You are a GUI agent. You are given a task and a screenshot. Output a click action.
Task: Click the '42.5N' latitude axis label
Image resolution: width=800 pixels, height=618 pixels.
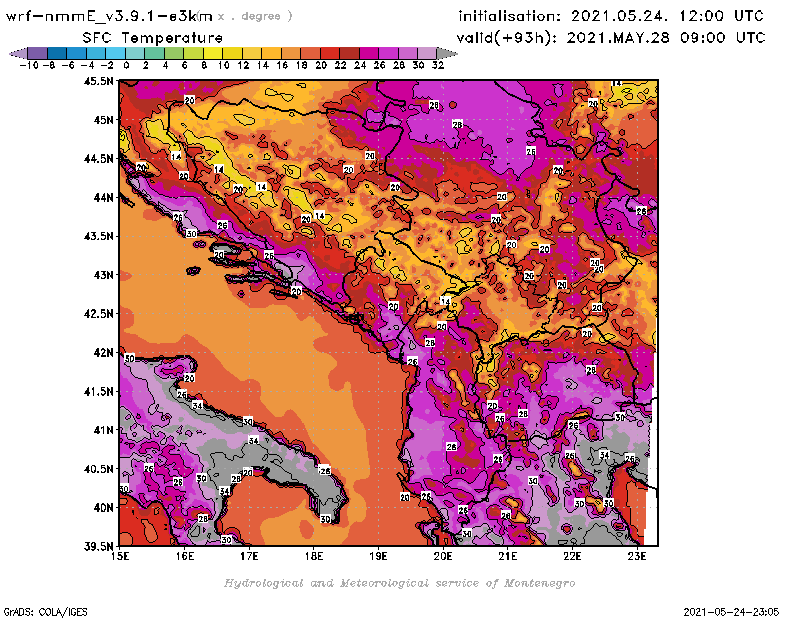[x=98, y=314]
